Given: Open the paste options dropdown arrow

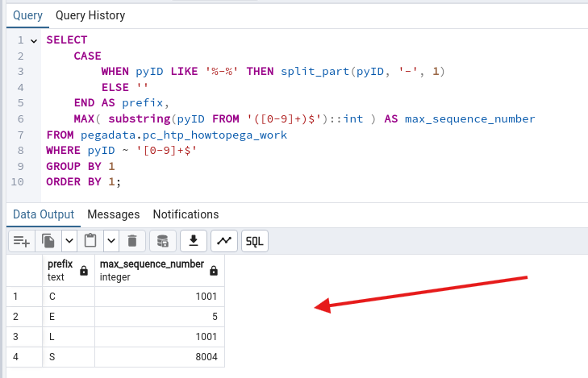Looking at the screenshot, I should [x=111, y=240].
